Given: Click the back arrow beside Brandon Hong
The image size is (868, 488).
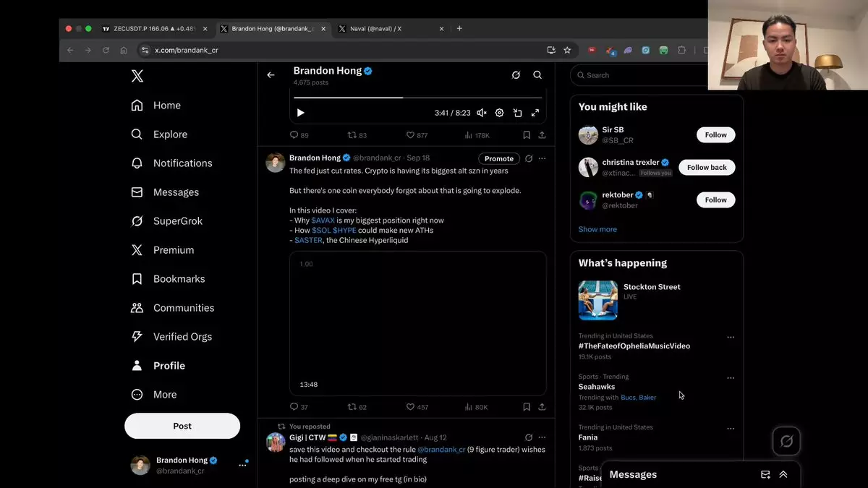Looking at the screenshot, I should (271, 75).
